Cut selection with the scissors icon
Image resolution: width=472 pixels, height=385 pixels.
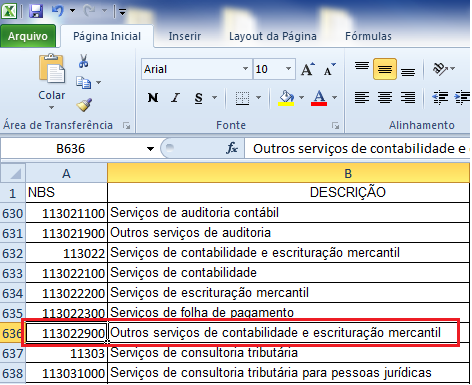coord(83,61)
